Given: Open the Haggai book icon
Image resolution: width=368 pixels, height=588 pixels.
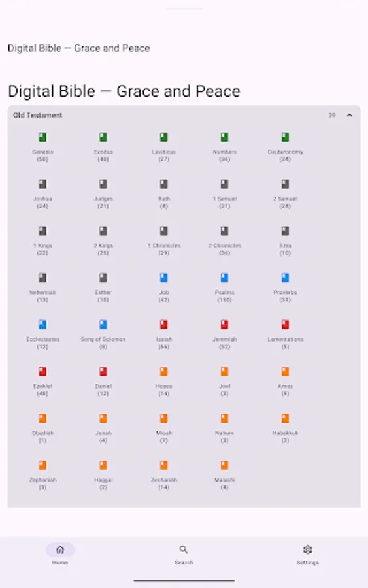Looking at the screenshot, I should pos(103,465).
